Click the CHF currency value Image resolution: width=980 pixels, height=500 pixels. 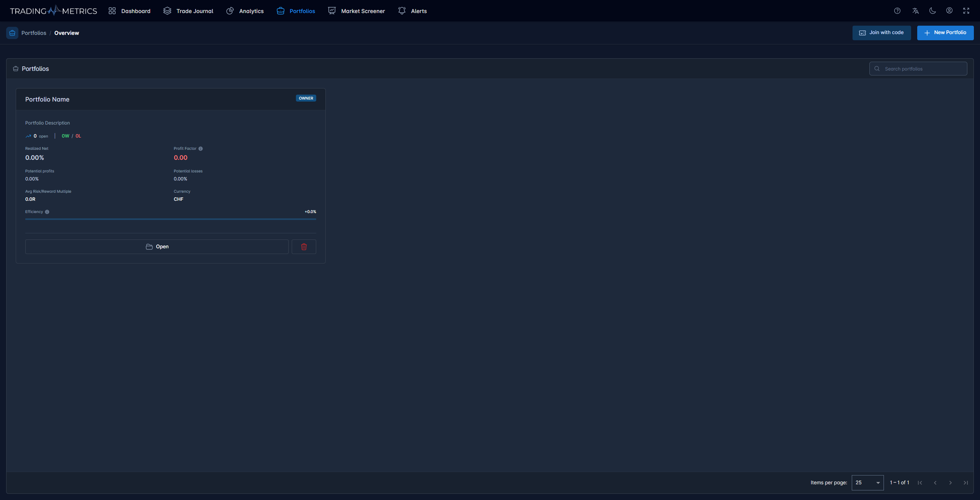[178, 199]
